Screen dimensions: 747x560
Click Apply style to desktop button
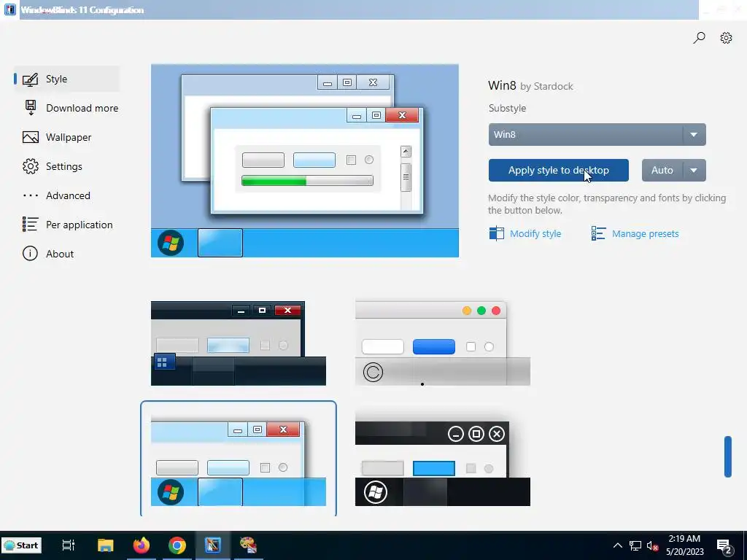(558, 170)
